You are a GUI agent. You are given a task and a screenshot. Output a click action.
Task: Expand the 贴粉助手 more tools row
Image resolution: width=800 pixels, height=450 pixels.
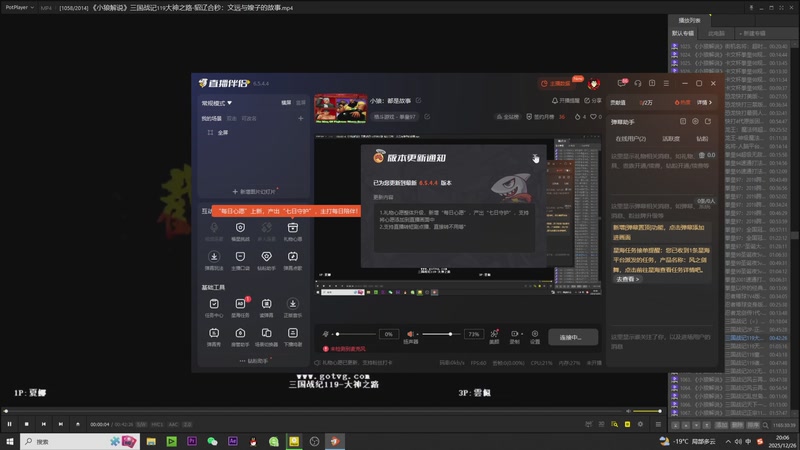[x=254, y=361]
